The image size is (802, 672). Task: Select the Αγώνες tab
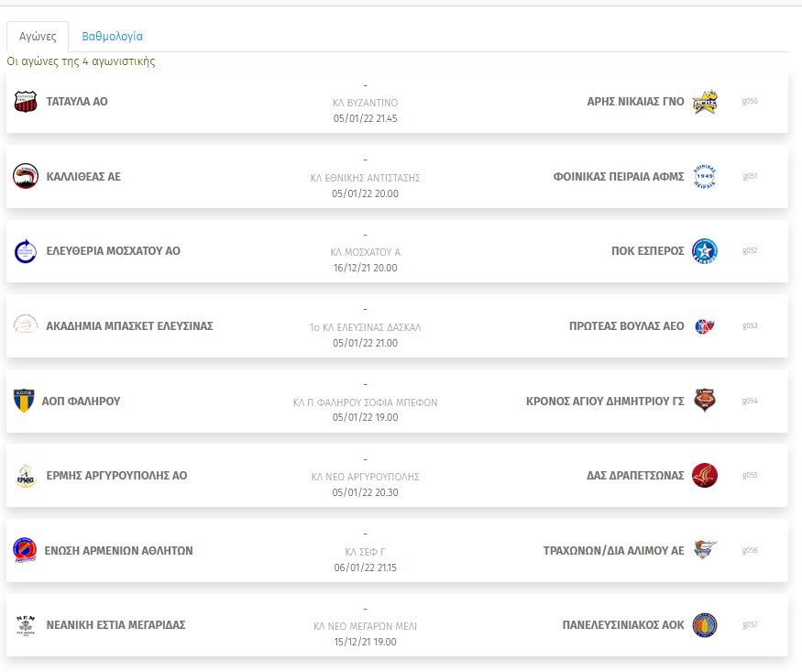click(38, 37)
